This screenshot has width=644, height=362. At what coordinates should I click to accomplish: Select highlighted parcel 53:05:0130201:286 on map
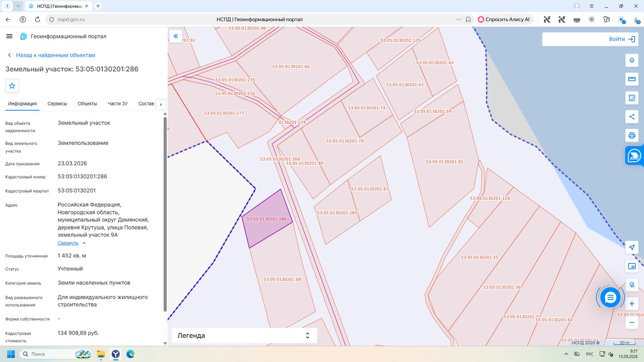tap(267, 219)
